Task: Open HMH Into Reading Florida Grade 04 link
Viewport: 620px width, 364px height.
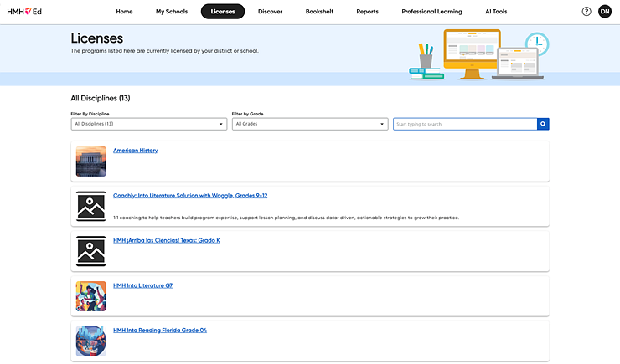Action: tap(160, 330)
